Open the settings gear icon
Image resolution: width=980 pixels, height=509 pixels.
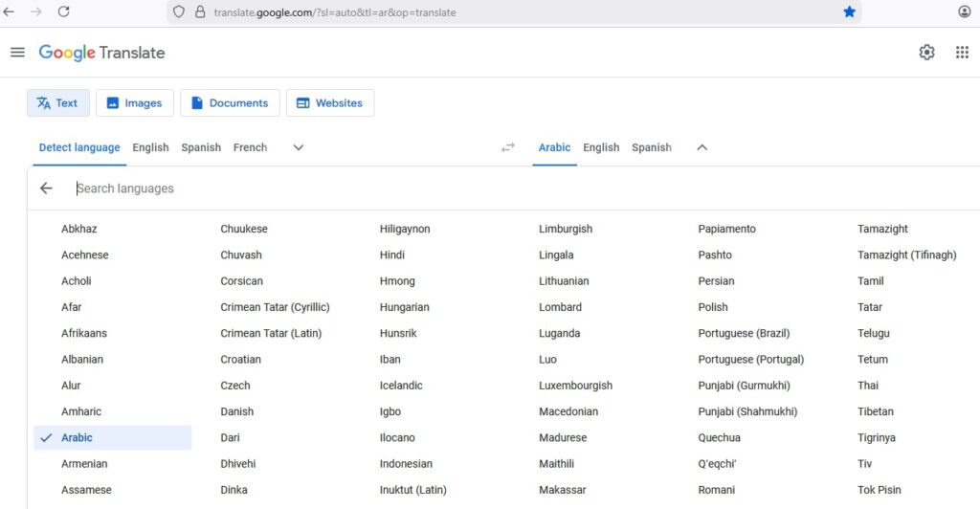coord(926,53)
